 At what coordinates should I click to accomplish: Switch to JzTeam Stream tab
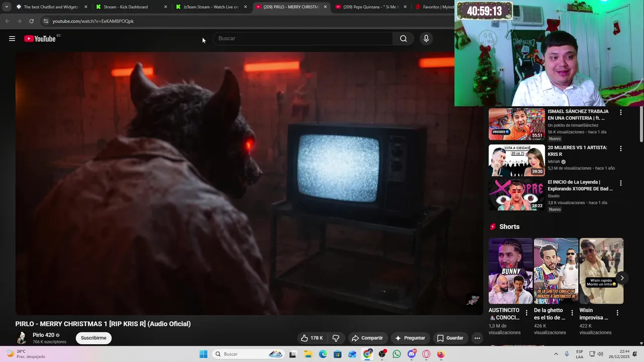(210, 7)
